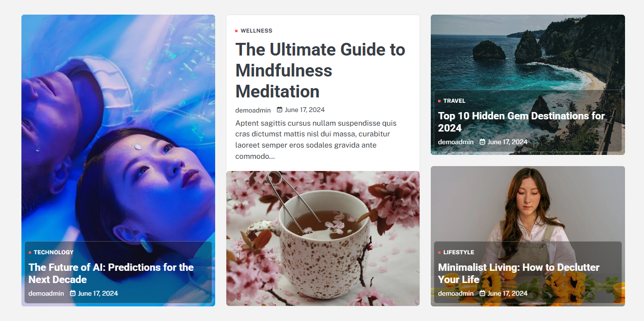The image size is (644, 321).
Task: Click red square marker beside TECHNOLOGY
Action: (x=30, y=252)
